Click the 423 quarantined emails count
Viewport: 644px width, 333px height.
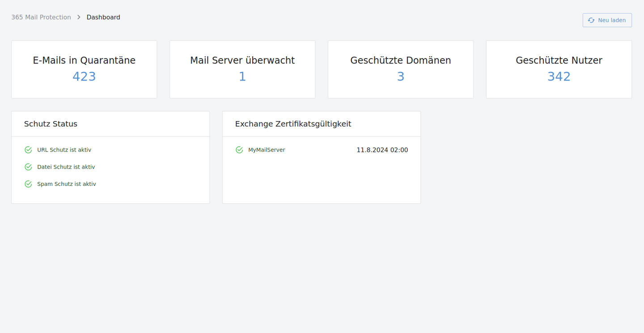pyautogui.click(x=84, y=76)
